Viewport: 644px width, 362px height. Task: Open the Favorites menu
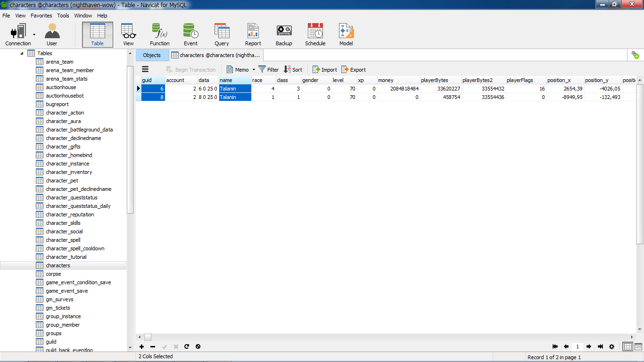41,16
